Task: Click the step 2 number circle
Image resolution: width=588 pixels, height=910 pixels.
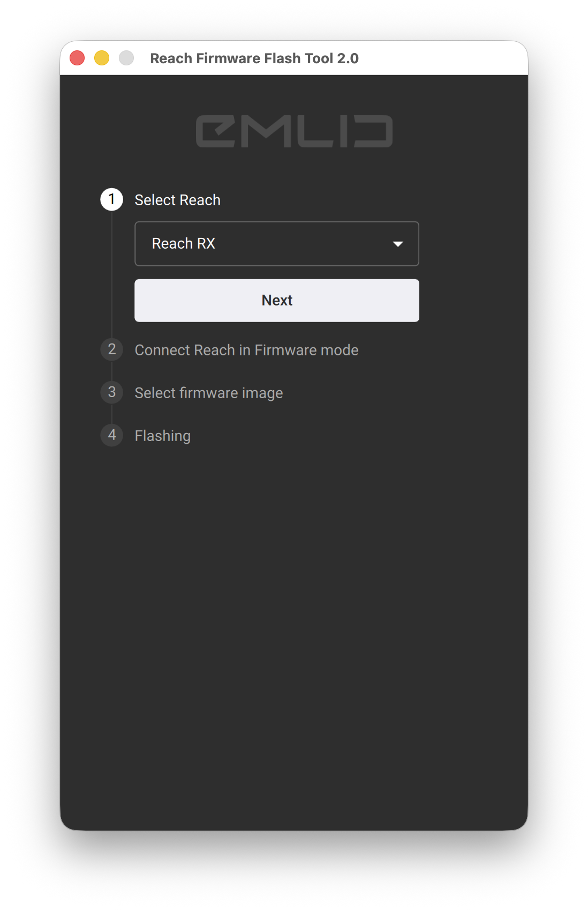Action: coord(111,349)
